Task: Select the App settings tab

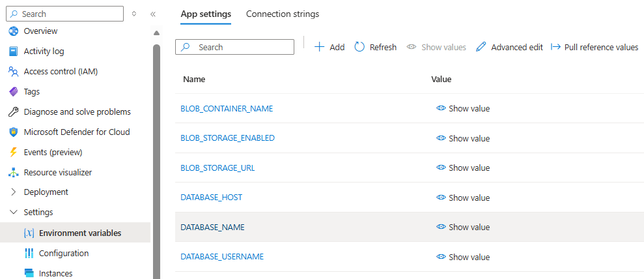Action: point(206,14)
